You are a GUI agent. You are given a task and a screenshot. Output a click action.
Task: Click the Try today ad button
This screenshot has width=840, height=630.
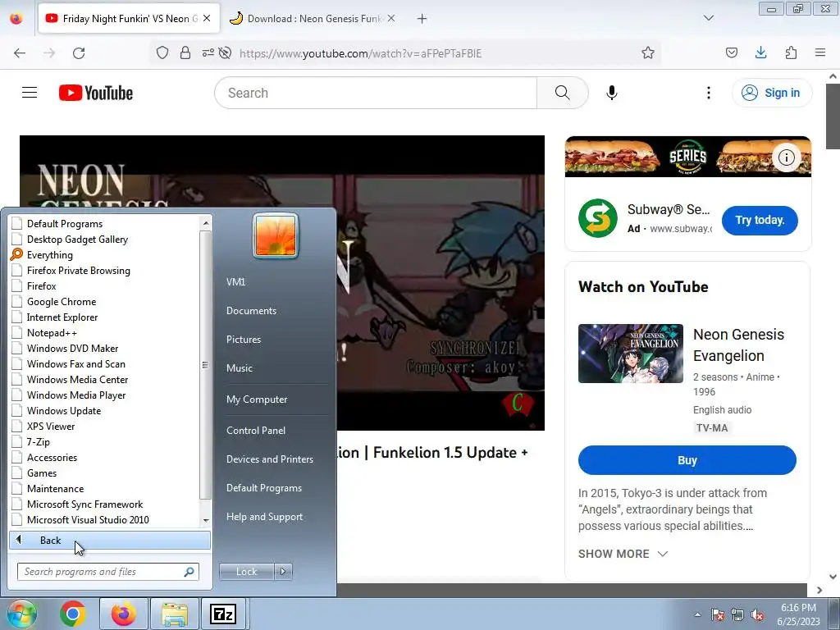[x=760, y=220]
